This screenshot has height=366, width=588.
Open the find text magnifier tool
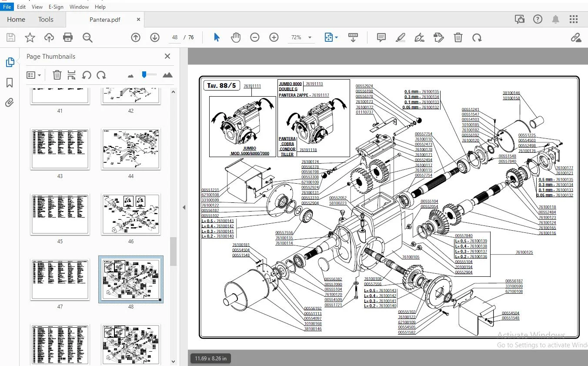(87, 37)
